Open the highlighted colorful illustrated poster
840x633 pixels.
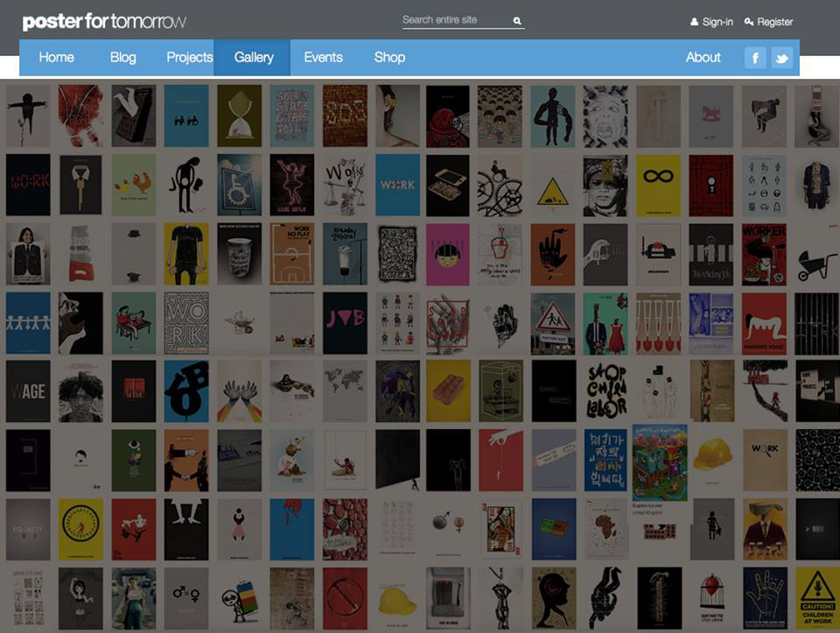tap(660, 463)
